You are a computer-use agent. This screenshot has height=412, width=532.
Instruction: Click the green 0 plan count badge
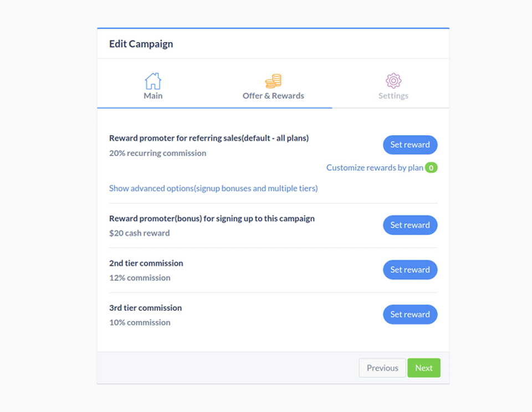pos(431,168)
